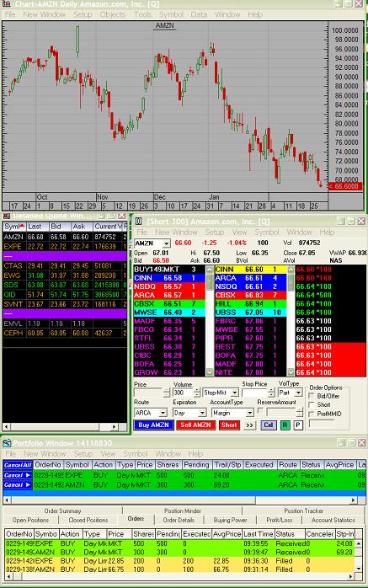Switch to the Account Statistics tab

click(x=333, y=520)
